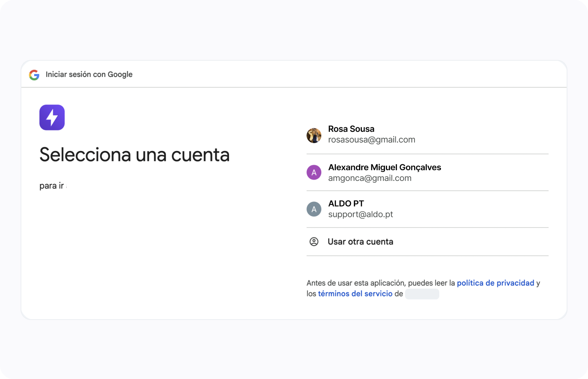Image resolution: width=588 pixels, height=379 pixels.
Task: Open the 'política de privacidad' link
Action: click(x=495, y=283)
